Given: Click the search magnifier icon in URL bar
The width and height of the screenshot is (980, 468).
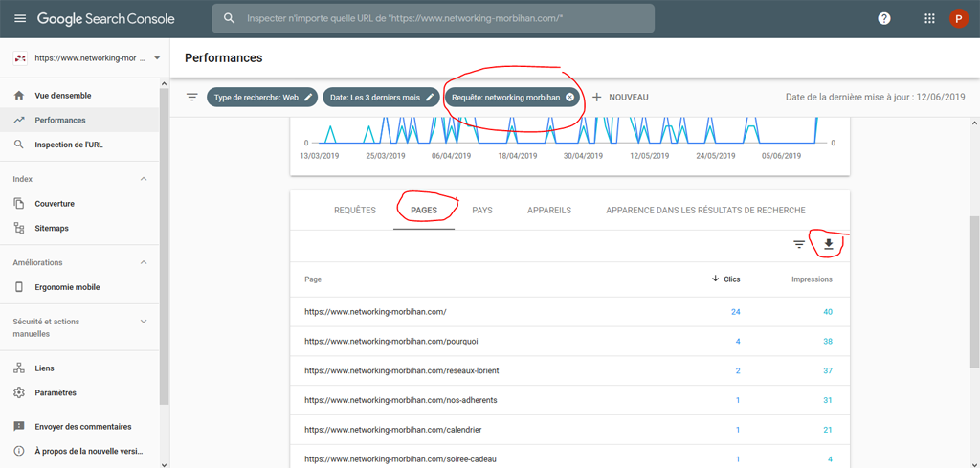Looking at the screenshot, I should click(x=230, y=19).
